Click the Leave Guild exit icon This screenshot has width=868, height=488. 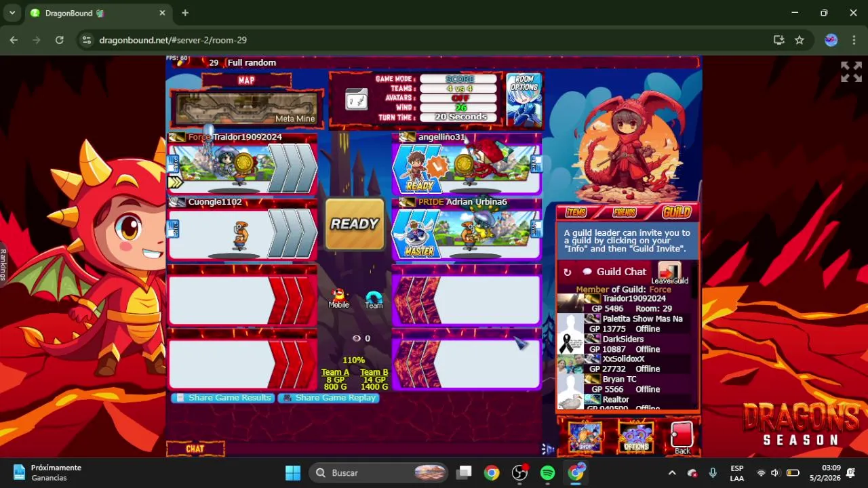669,272
